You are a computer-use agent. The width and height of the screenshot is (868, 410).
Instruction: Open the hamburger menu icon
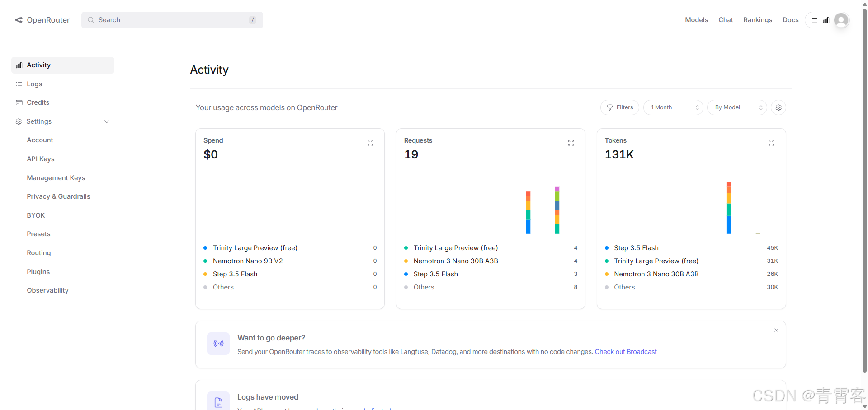click(x=815, y=20)
